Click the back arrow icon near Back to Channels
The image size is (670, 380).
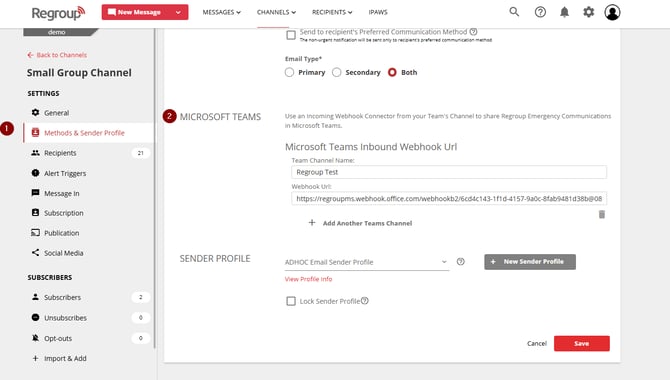coord(30,55)
